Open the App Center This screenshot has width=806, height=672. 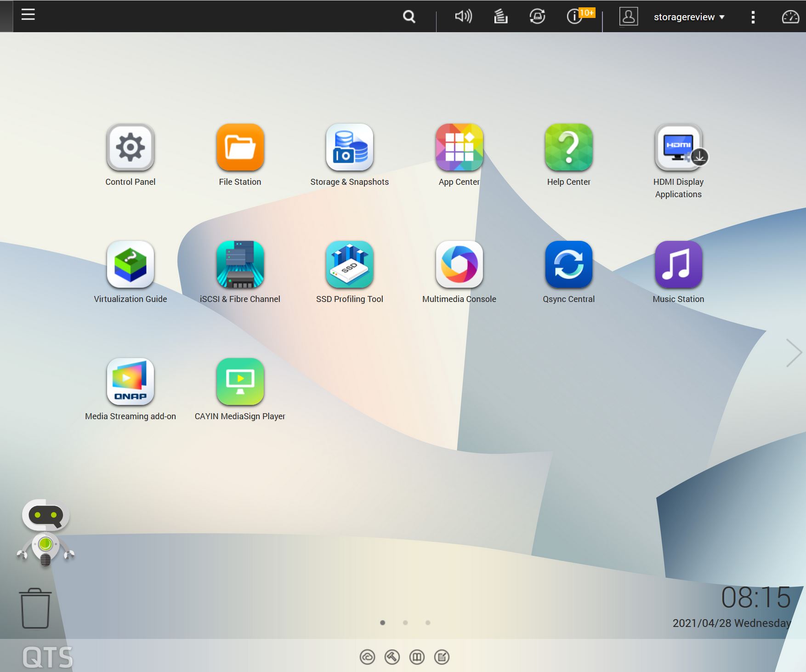tap(459, 148)
